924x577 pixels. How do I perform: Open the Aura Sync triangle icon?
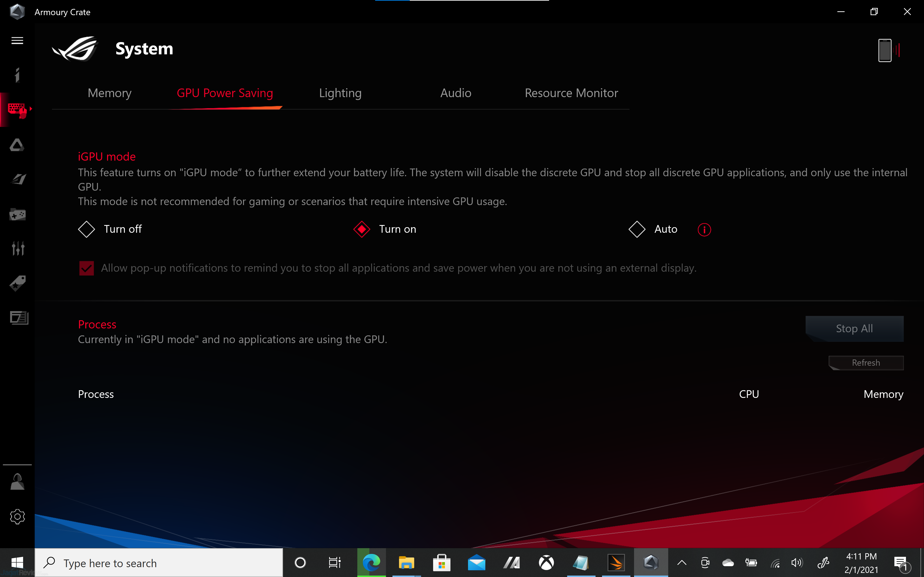coord(17,145)
